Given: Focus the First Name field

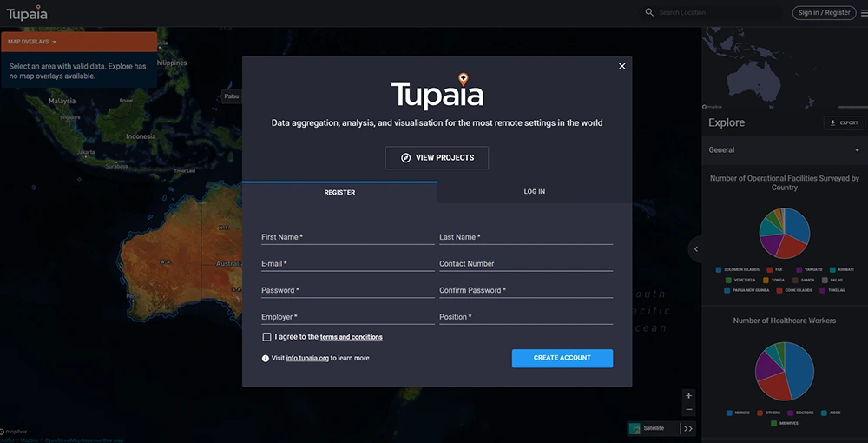Looking at the screenshot, I should (348, 237).
